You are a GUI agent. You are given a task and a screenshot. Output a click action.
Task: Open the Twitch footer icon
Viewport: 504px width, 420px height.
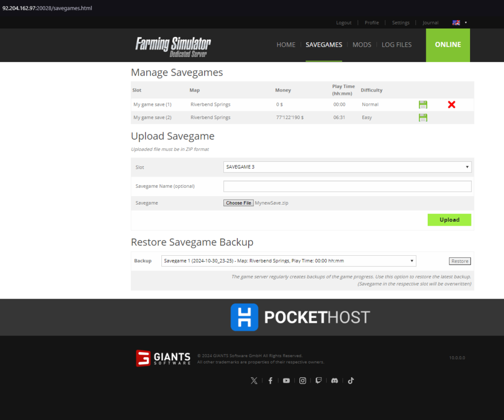[x=318, y=381]
